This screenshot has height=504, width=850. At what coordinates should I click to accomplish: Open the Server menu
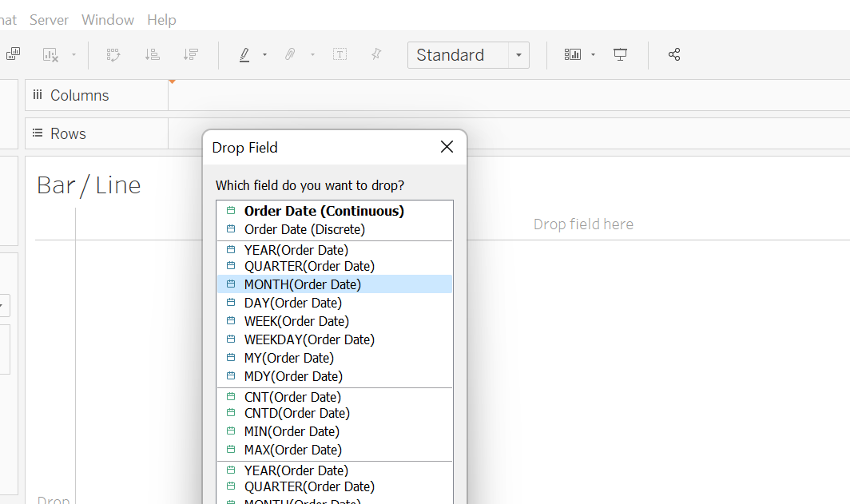49,19
